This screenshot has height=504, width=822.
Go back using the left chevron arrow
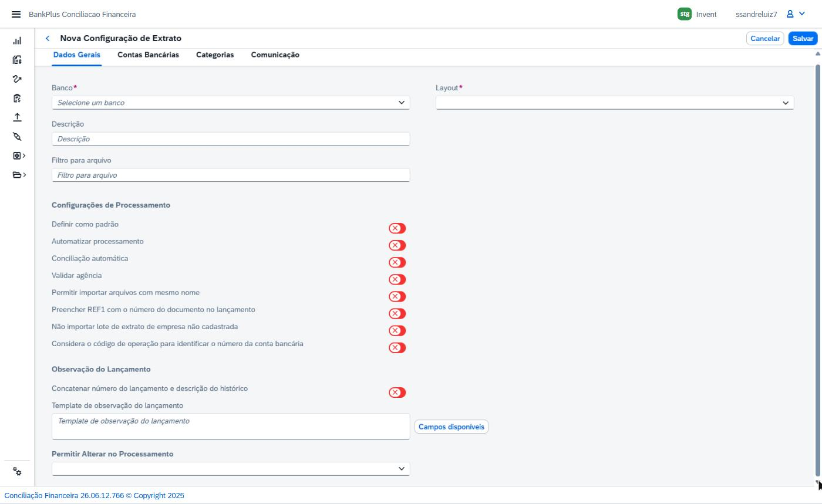click(48, 38)
